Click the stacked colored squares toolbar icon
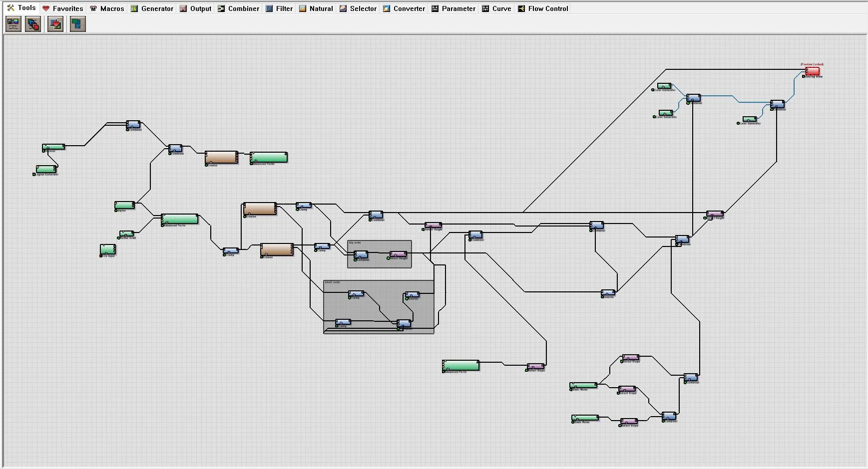 pyautogui.click(x=33, y=24)
